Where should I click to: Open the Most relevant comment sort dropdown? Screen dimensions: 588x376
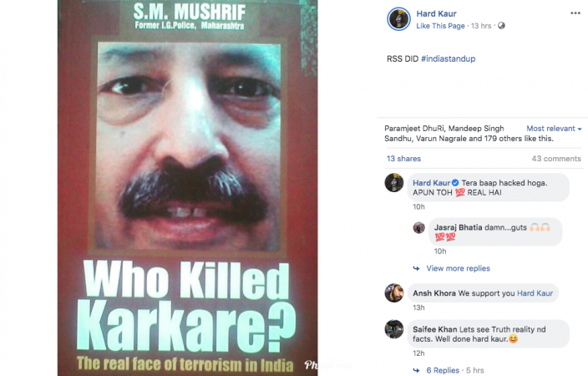(554, 129)
